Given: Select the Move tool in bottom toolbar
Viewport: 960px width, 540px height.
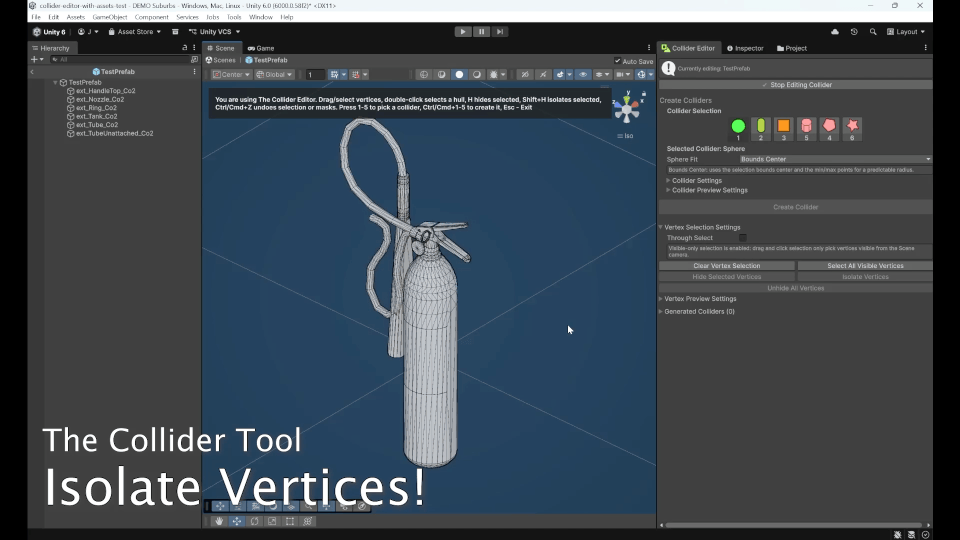Looking at the screenshot, I should click(237, 522).
